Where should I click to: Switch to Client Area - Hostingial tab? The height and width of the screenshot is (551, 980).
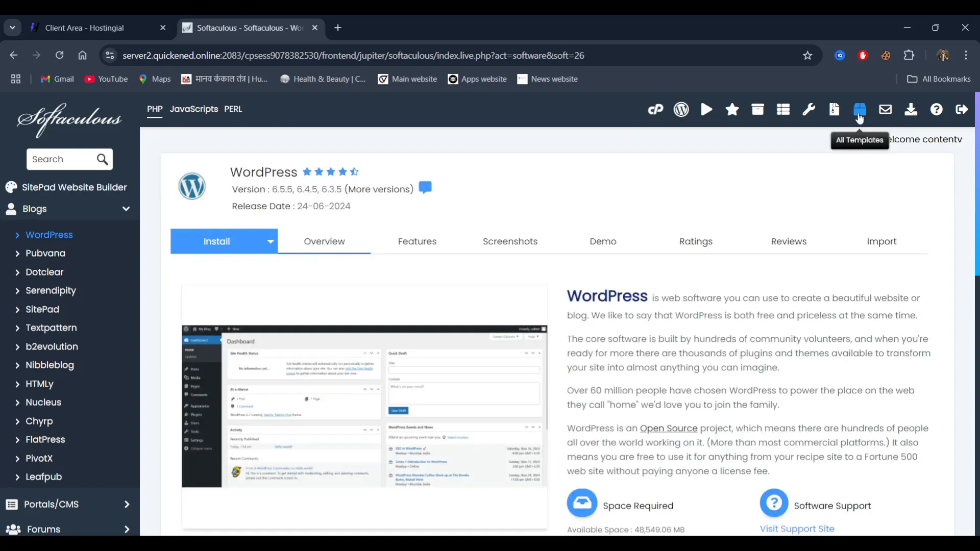pyautogui.click(x=100, y=28)
